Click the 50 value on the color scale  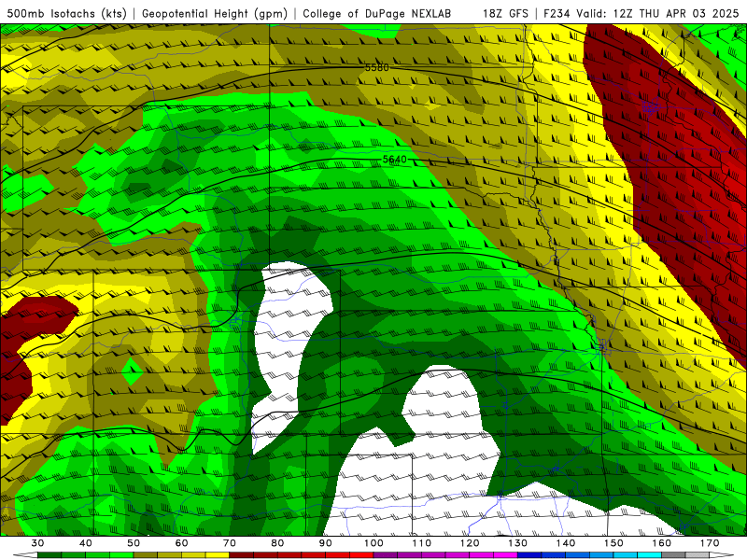tap(134, 543)
